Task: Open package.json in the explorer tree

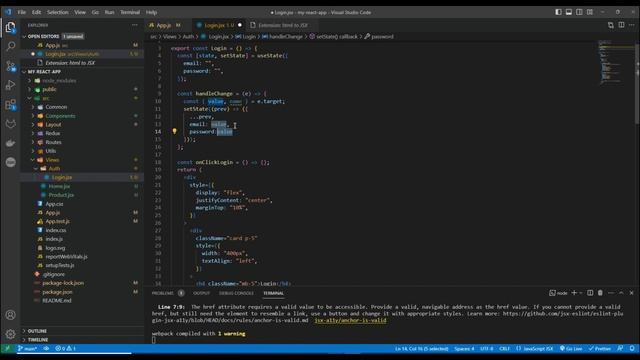Action: pos(57,292)
